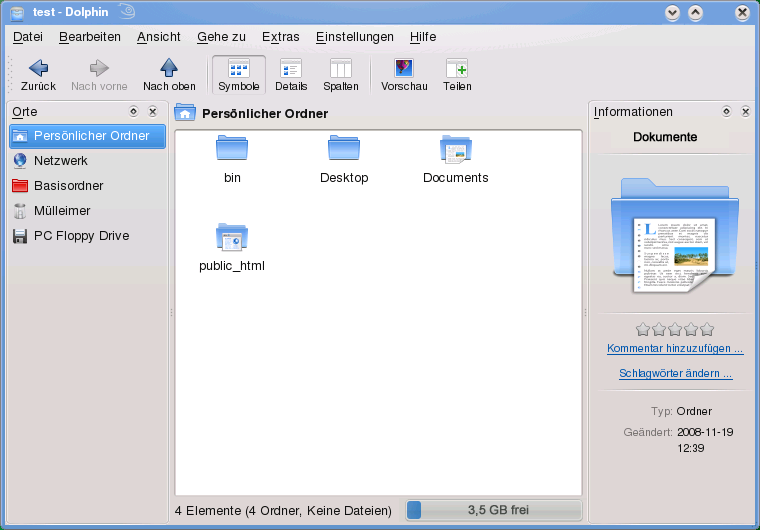Open the Extras menu
760x530 pixels.
coord(281,37)
